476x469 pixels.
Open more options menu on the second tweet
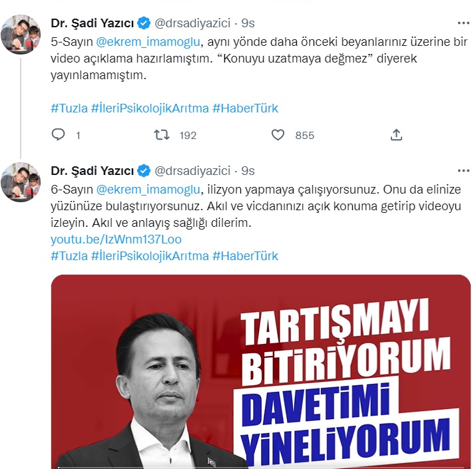point(463,171)
